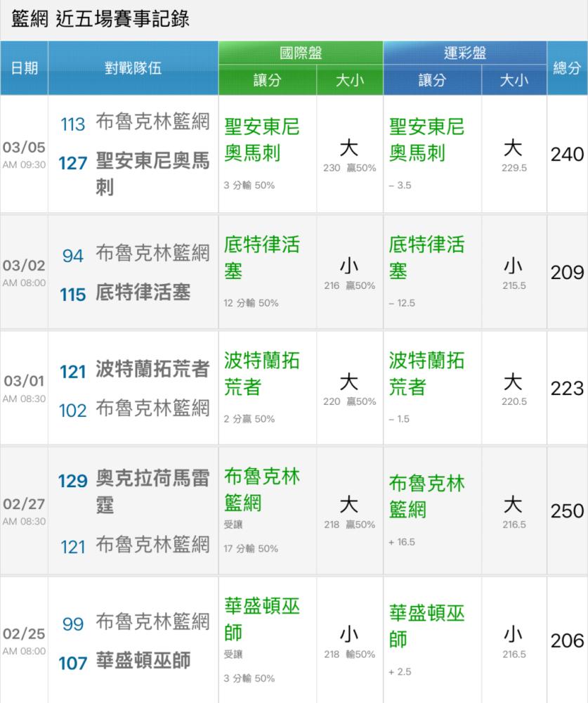The width and height of the screenshot is (588, 703).
Task: Click 國際盤 小 216 result cell
Action: (x=350, y=273)
